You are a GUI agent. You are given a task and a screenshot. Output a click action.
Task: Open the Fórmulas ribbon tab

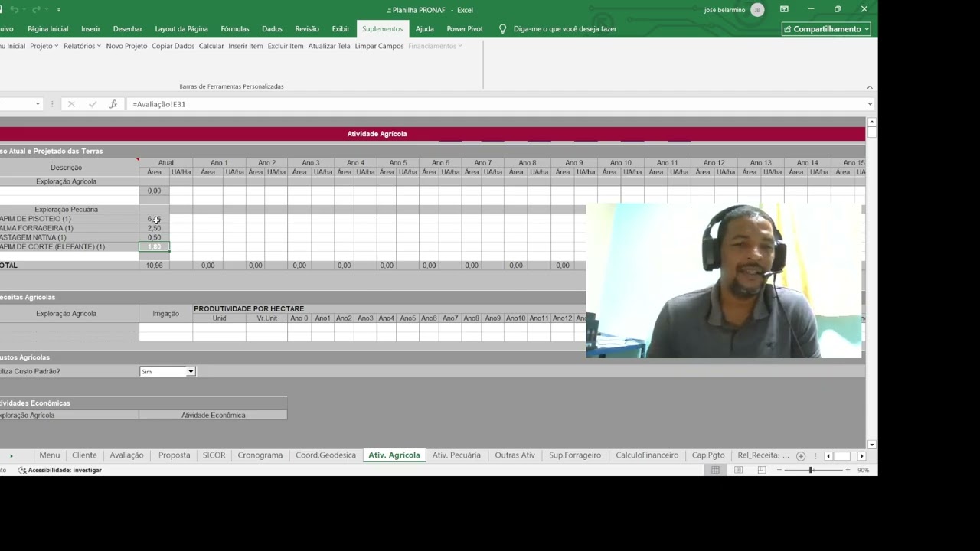tap(235, 29)
